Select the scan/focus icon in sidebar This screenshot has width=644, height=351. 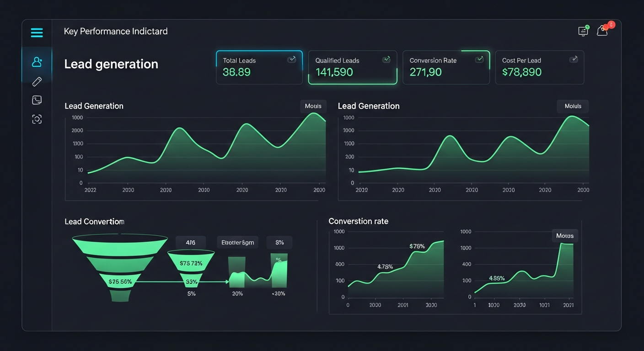point(37,119)
